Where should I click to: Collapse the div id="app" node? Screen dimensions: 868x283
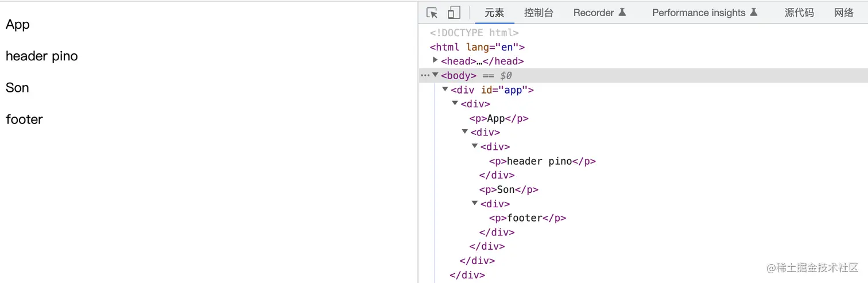pyautogui.click(x=445, y=89)
